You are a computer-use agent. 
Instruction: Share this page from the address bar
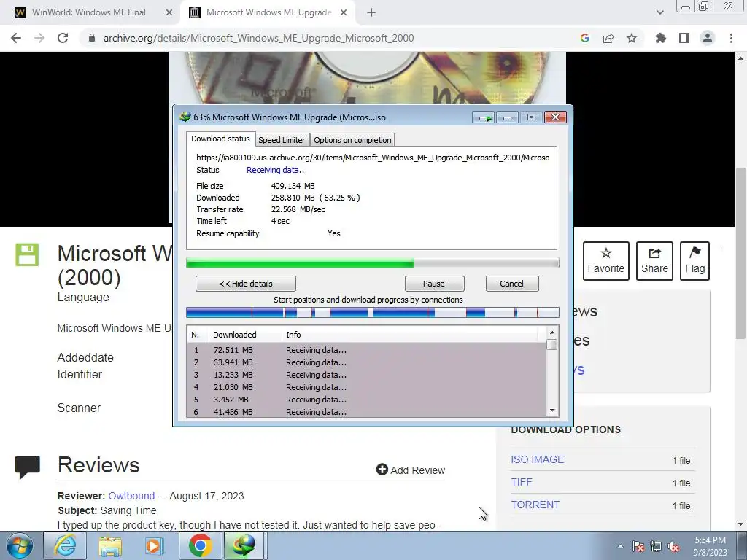[608, 38]
